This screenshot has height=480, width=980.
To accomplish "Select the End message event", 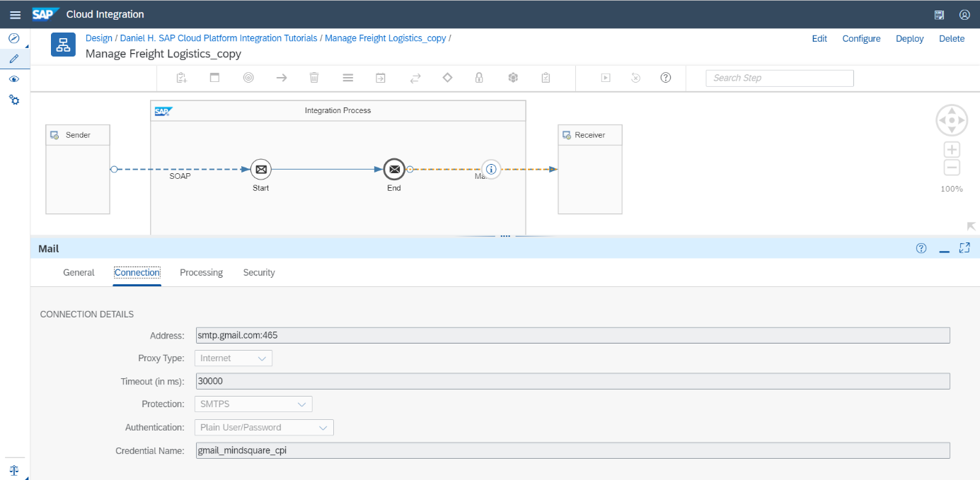I will point(394,170).
